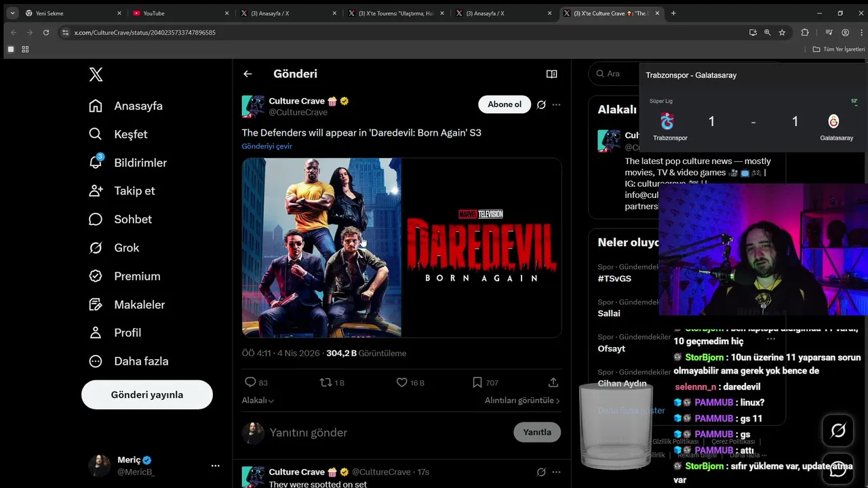868x488 pixels.
Task: Close the YouTube browser tab
Action: tap(226, 13)
